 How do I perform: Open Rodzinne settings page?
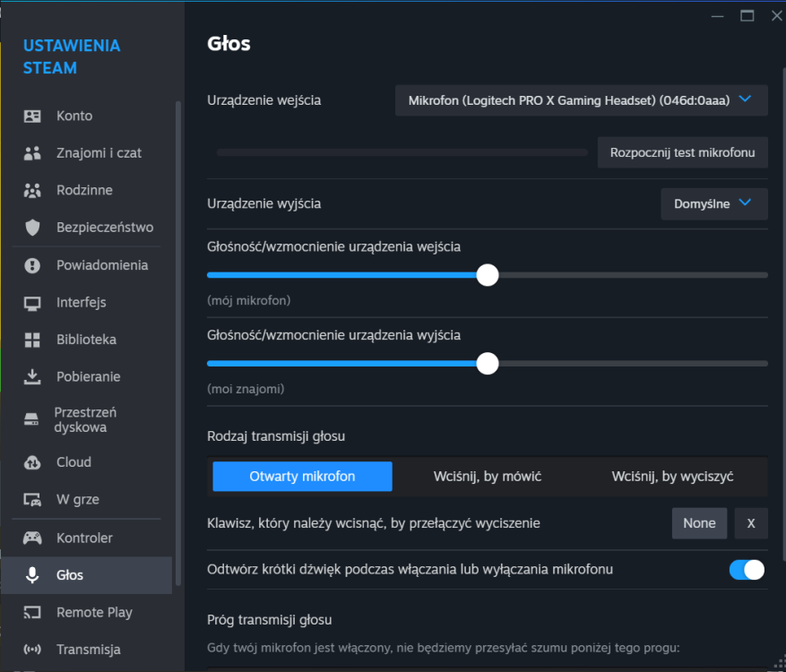pyautogui.click(x=86, y=191)
